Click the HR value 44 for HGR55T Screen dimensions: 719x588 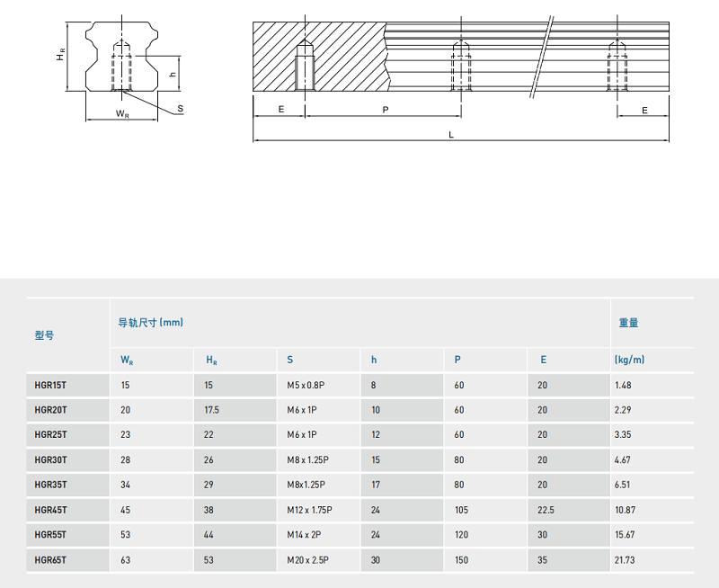tap(209, 534)
